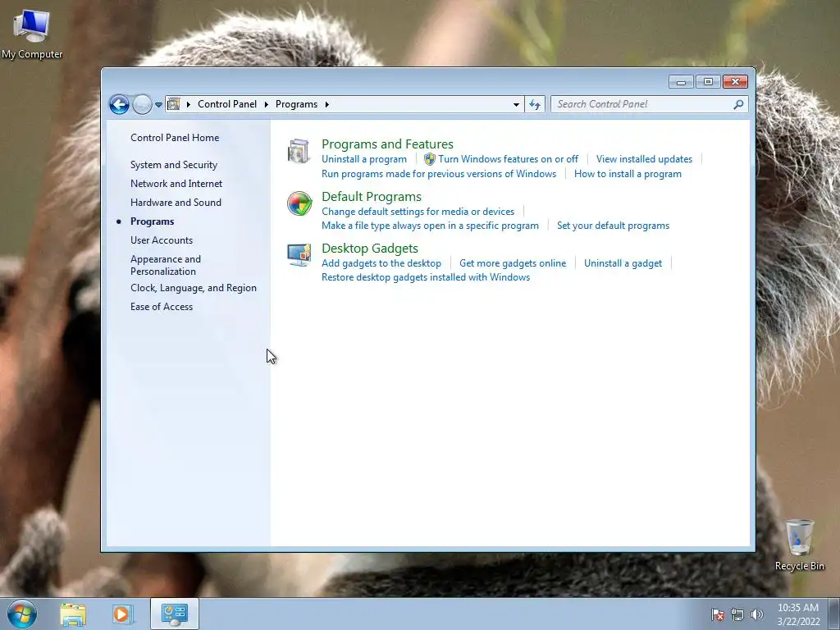Run programs made for previous Windows versions

click(439, 174)
